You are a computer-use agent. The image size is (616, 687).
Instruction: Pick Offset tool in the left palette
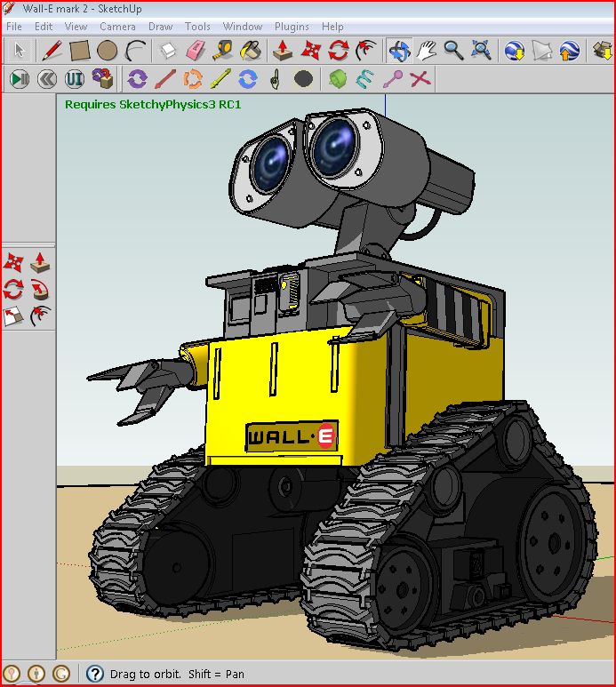pyautogui.click(x=40, y=316)
